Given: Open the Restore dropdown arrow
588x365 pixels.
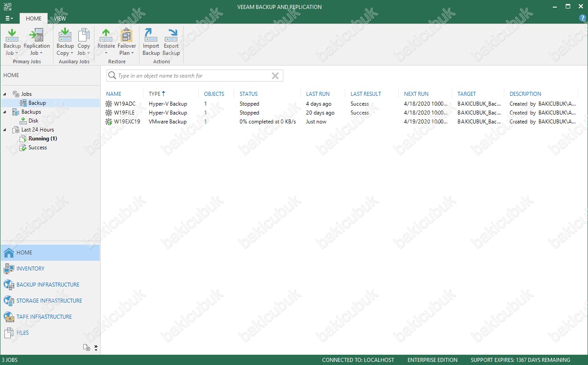Looking at the screenshot, I should click(106, 53).
